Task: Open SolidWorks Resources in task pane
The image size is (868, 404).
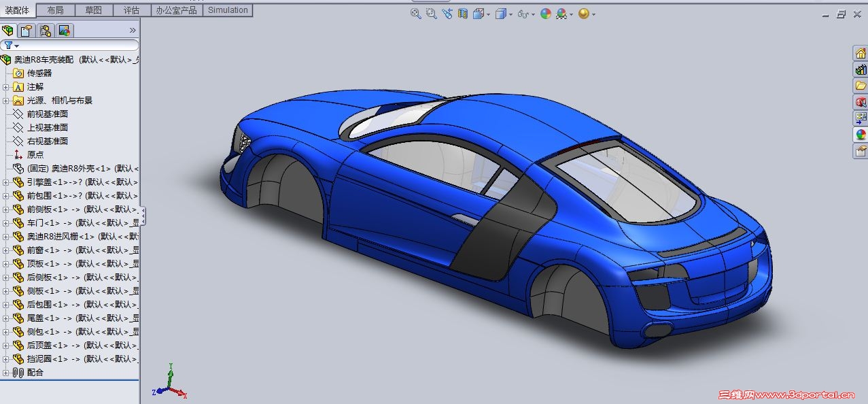Action: (861, 54)
